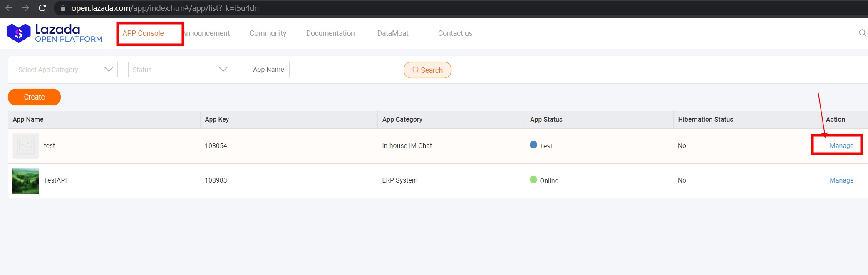Viewport: 868px width, 275px height.
Task: Click the browser back arrow
Action: [x=9, y=8]
